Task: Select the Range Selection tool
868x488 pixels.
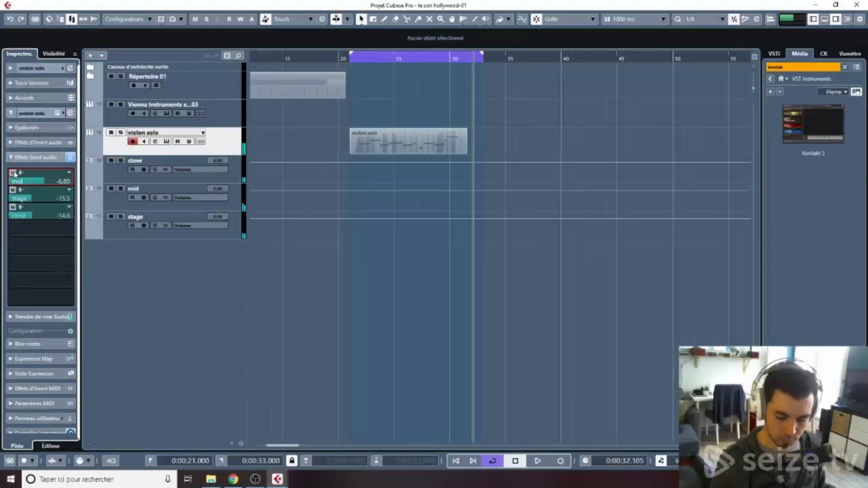Action: coord(373,19)
